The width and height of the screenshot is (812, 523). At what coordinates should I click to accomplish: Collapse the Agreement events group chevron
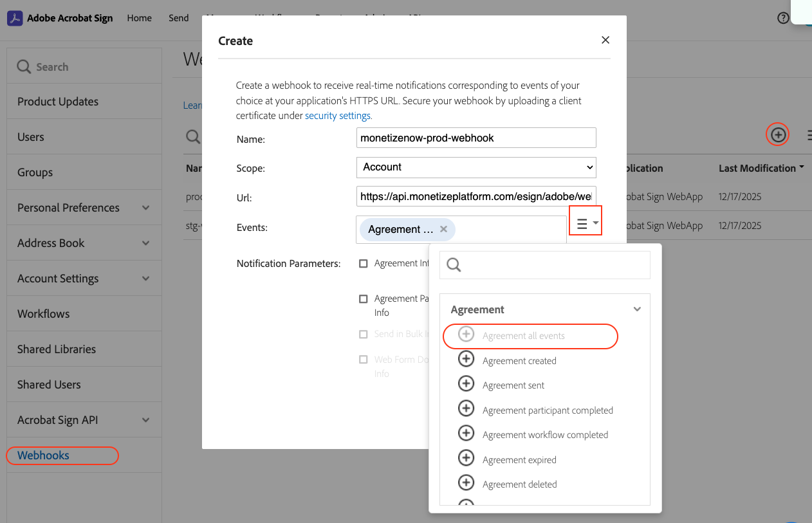(x=637, y=309)
